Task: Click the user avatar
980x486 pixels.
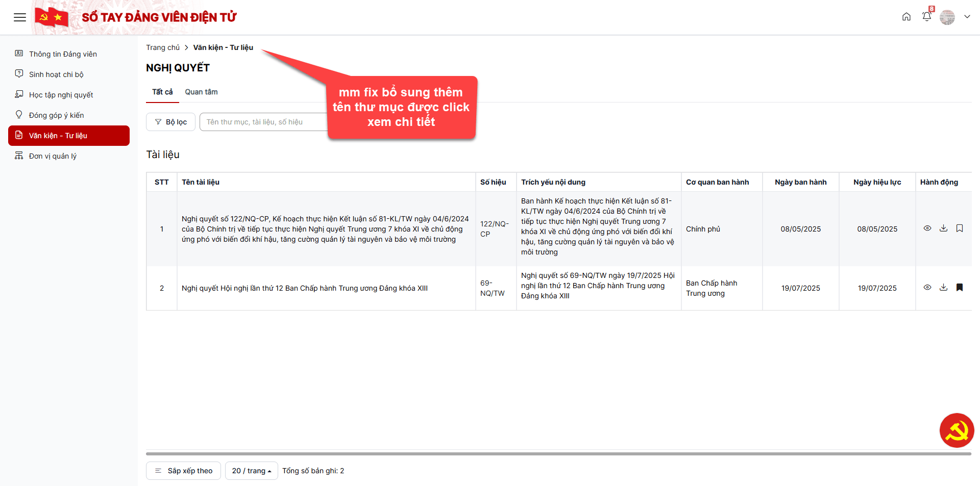Action: tap(947, 17)
